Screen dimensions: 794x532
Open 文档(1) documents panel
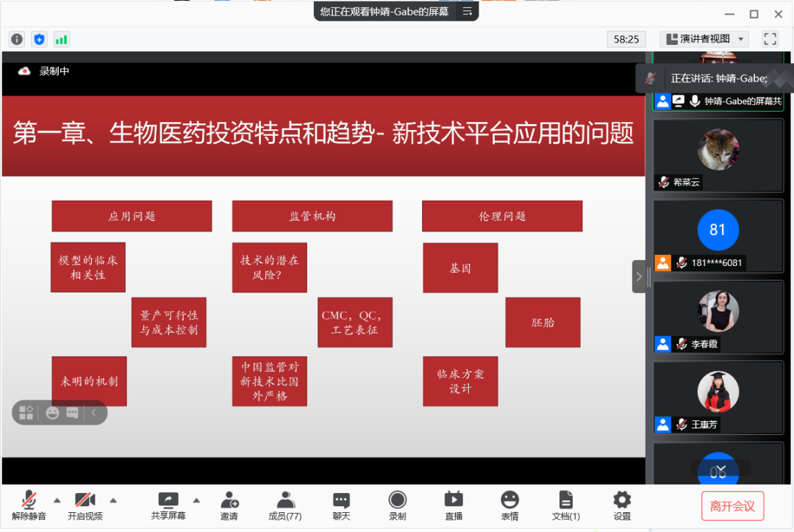pos(565,505)
